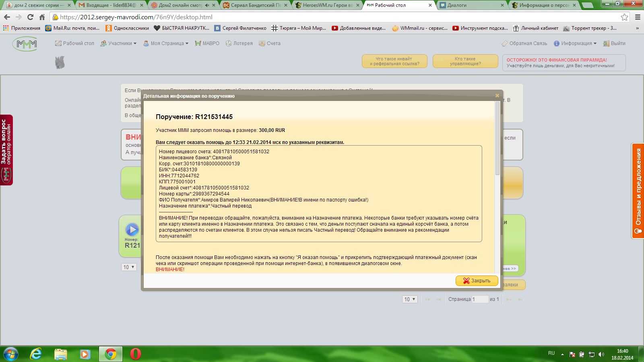The image size is (644, 362).
Task: Open the left rows-per-page dropdown showing 10
Action: (129, 267)
